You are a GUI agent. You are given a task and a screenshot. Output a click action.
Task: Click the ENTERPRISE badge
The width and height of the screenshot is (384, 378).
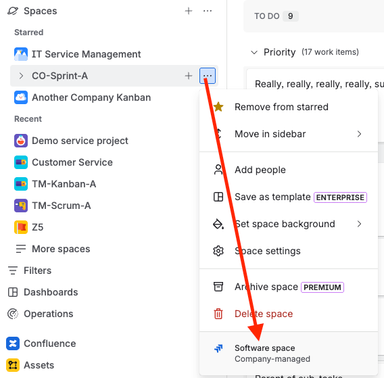(x=340, y=197)
